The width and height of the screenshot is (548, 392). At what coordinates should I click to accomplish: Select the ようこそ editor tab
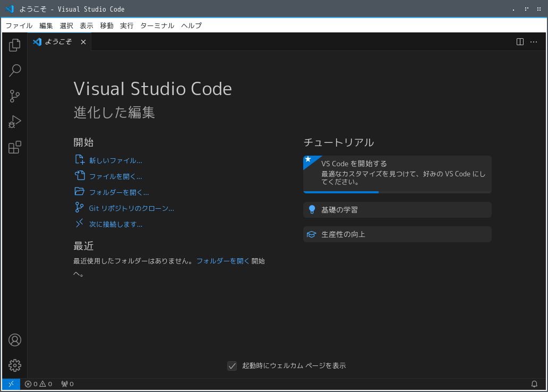tap(59, 41)
